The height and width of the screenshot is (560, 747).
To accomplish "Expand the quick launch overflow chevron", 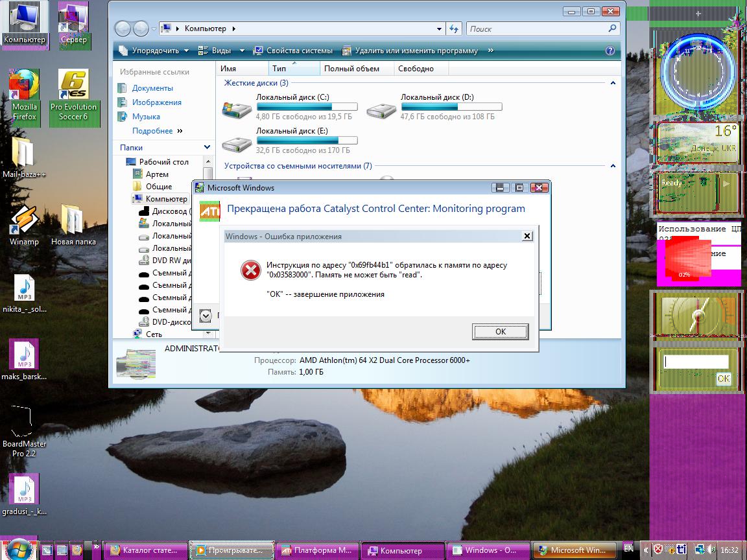I will coord(96,546).
